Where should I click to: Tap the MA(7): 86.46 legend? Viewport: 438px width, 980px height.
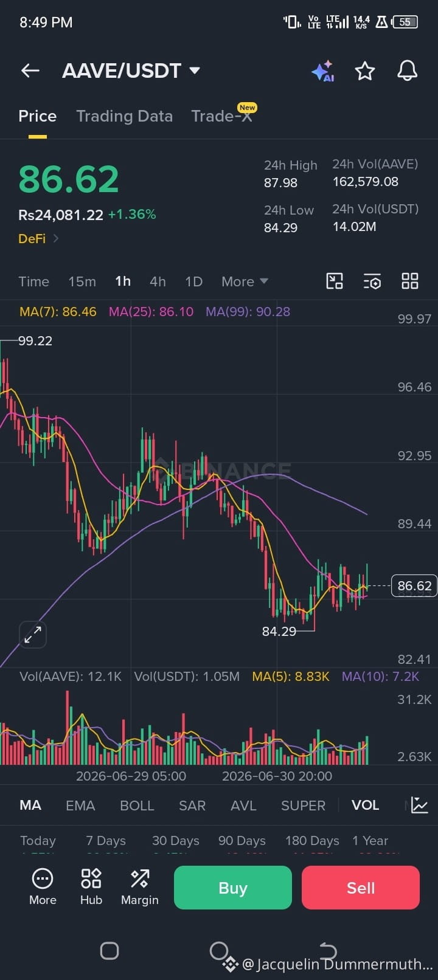[58, 312]
